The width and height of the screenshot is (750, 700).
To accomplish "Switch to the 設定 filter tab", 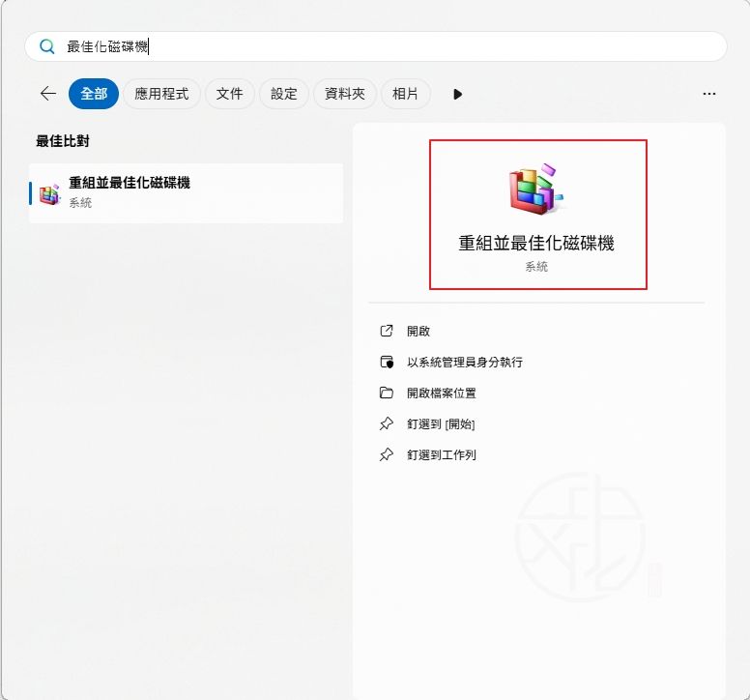I will [284, 94].
